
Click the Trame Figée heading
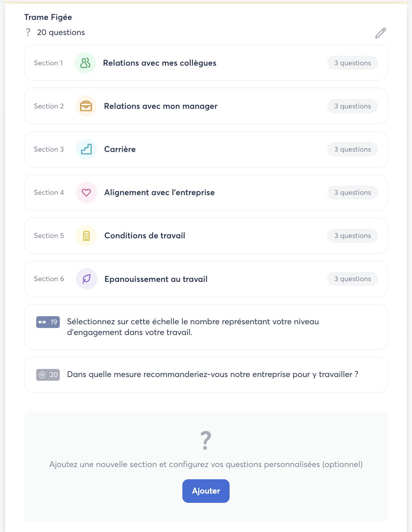[48, 17]
